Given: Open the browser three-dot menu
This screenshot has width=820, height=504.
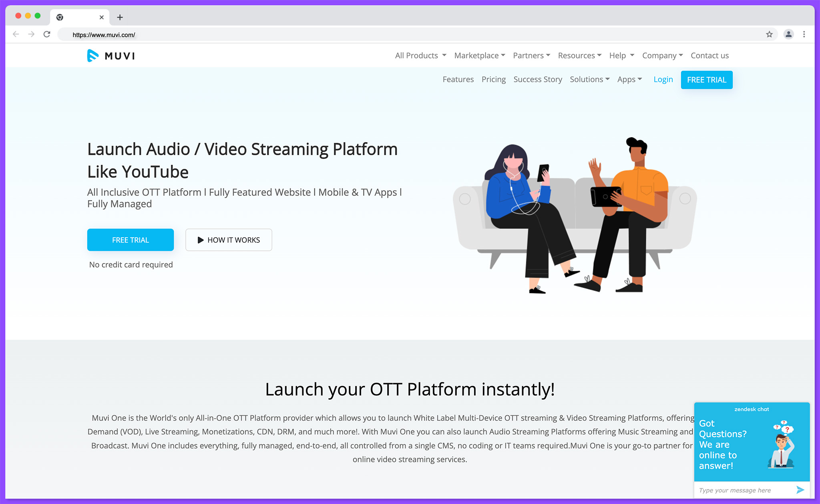Looking at the screenshot, I should [x=804, y=34].
